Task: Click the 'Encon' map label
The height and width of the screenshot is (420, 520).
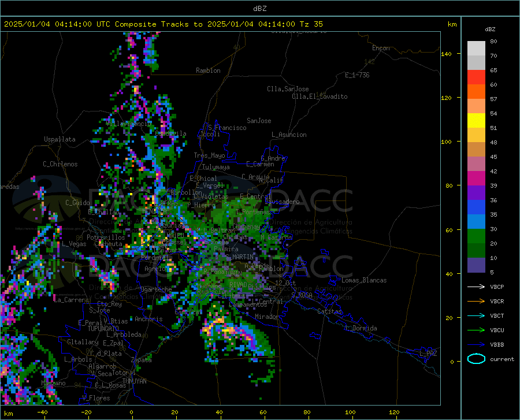Action: tap(381, 48)
